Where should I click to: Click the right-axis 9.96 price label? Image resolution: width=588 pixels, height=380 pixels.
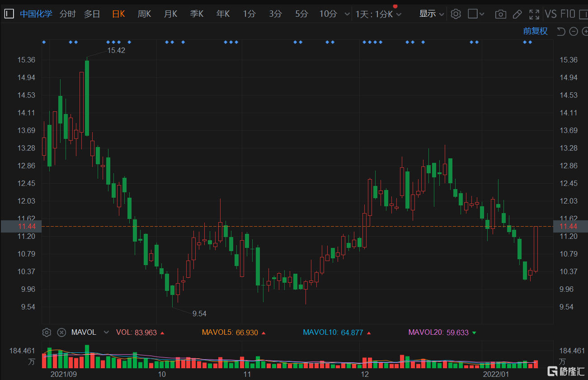(x=567, y=290)
